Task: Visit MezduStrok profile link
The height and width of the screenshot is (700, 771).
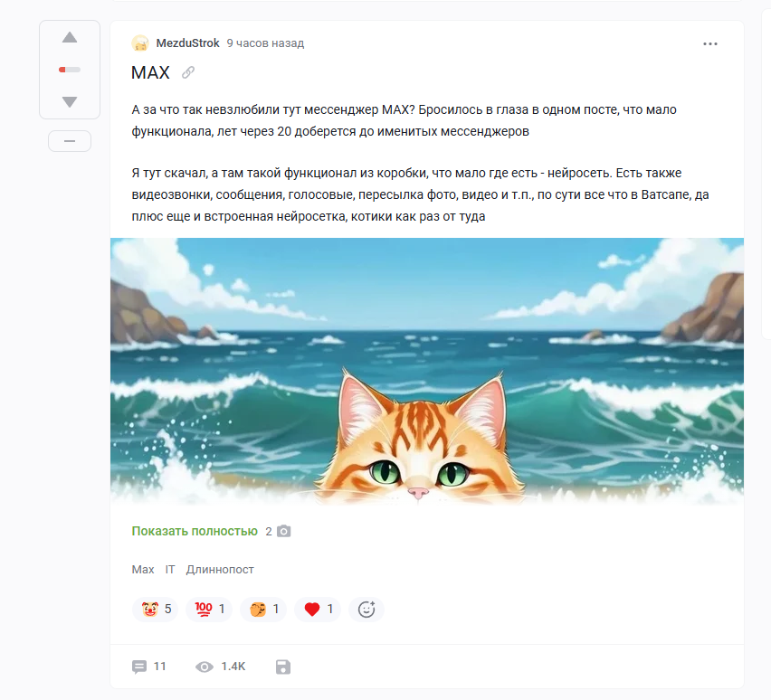Action: point(188,43)
